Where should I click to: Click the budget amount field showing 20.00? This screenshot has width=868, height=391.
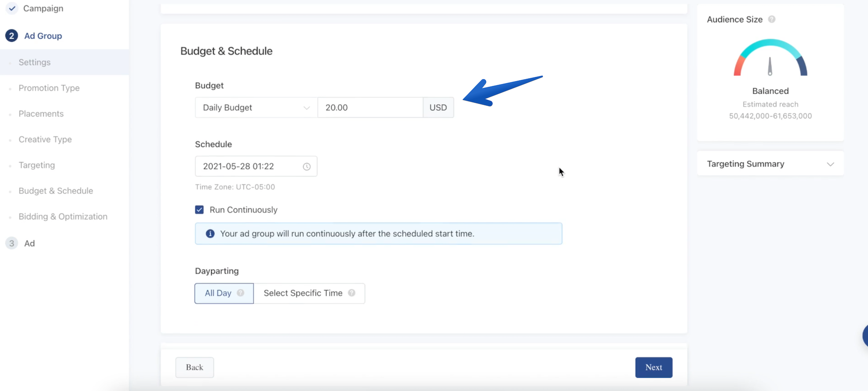pyautogui.click(x=370, y=108)
